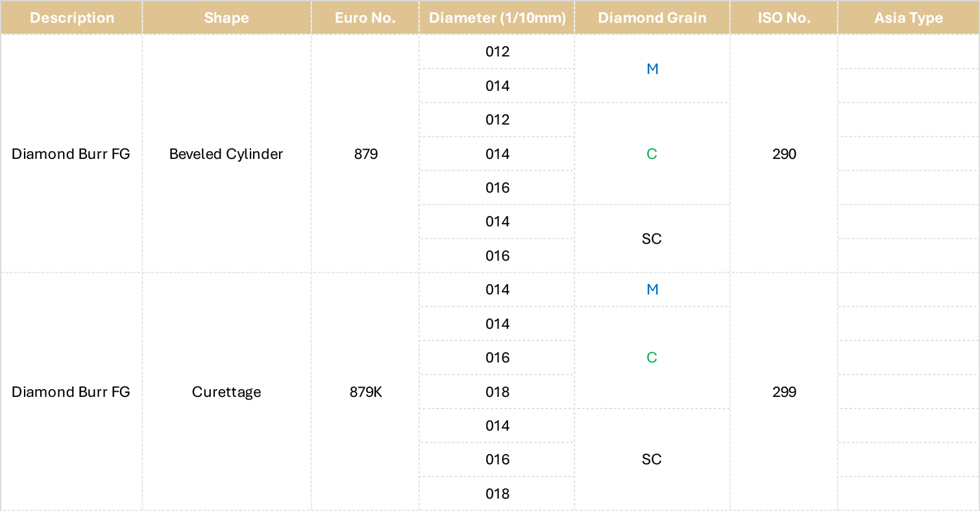This screenshot has width=980, height=511.
Task: Select the Beveled Cylinder shape cell
Action: coord(227,154)
